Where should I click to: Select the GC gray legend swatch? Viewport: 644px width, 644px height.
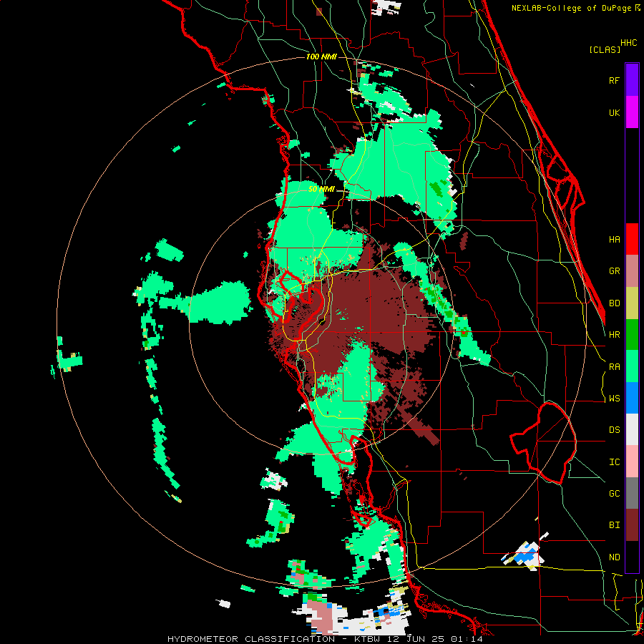[x=632, y=493]
